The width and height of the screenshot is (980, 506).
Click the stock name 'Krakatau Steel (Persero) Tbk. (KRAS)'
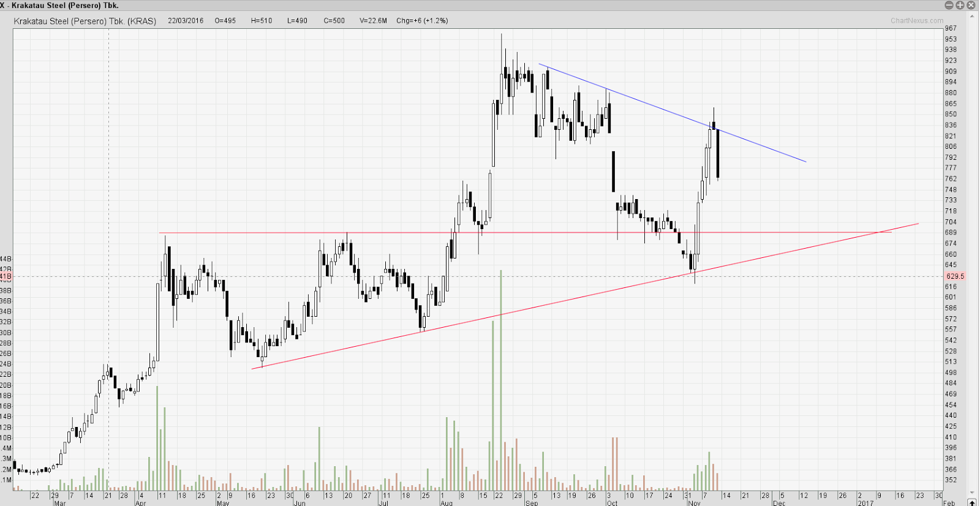coord(85,21)
